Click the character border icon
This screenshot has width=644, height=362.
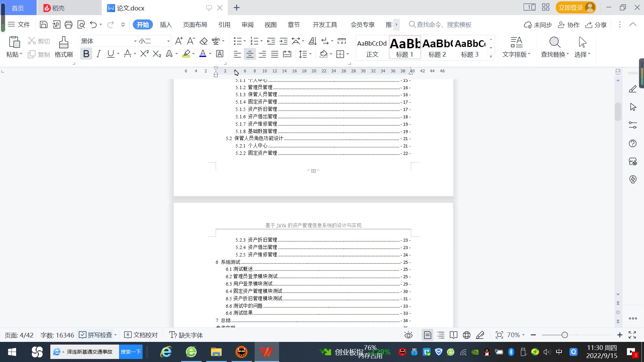pyautogui.click(x=220, y=54)
